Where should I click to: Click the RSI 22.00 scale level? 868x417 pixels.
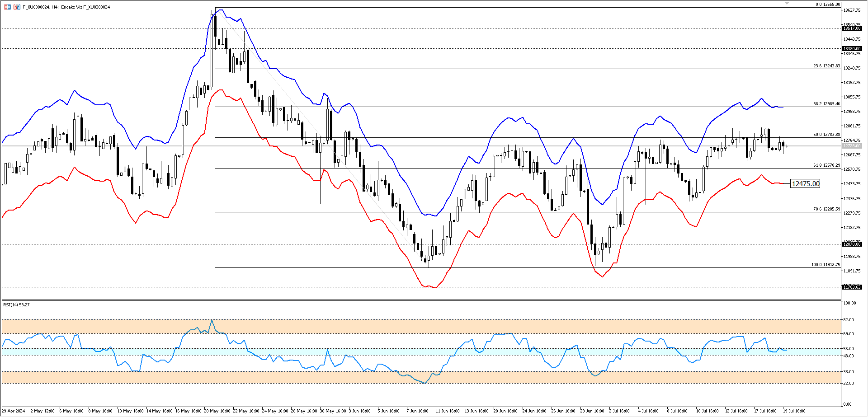849,384
